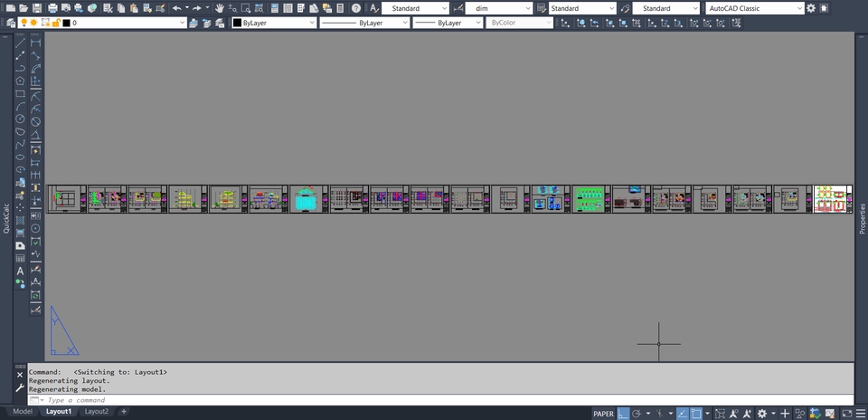The width and height of the screenshot is (868, 420).
Task: Switch to the Layout1 tab
Action: (59, 412)
